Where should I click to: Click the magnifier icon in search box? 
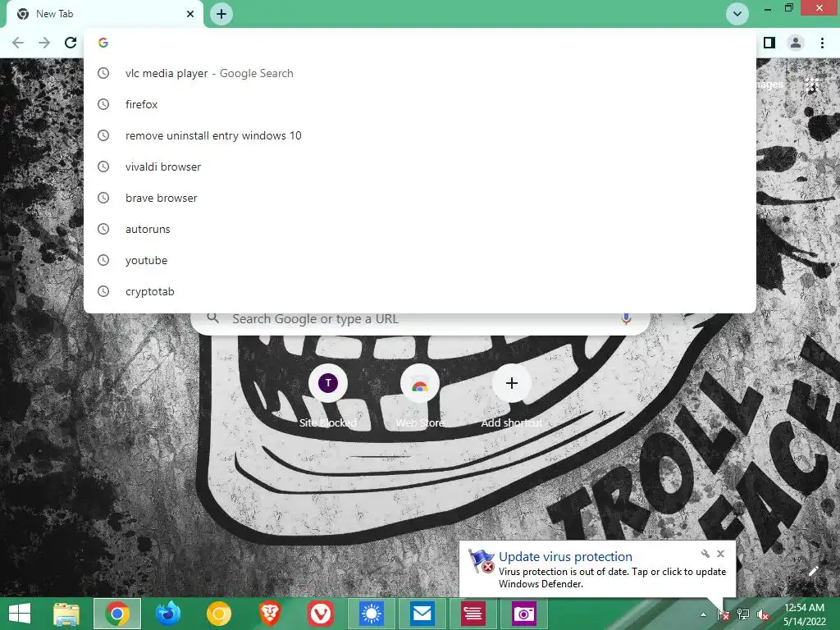pos(212,318)
